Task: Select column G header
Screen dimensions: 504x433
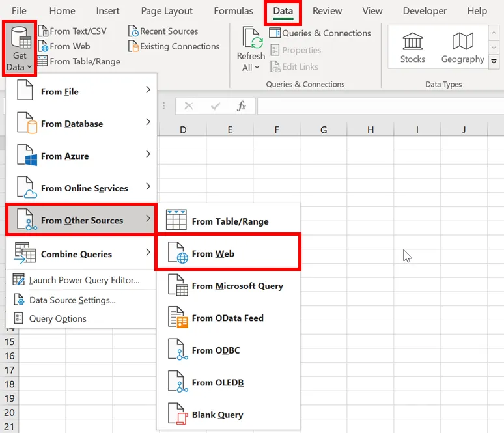Action: click(x=324, y=130)
